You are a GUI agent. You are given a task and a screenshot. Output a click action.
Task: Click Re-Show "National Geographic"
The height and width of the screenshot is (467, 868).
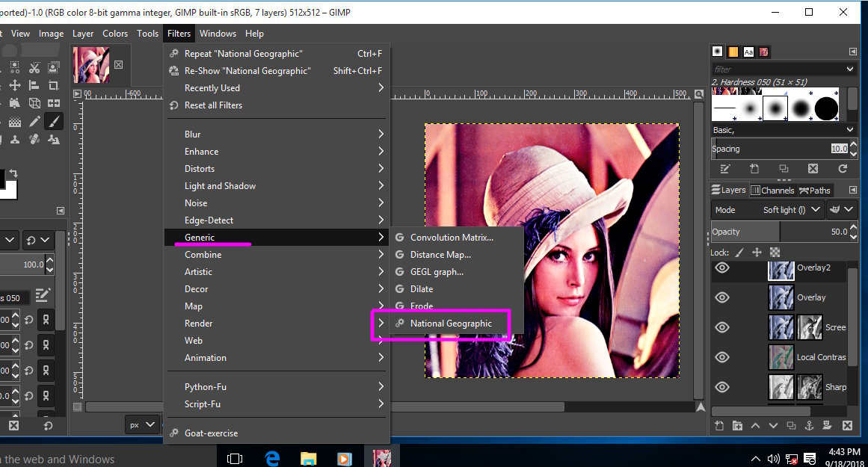(277, 71)
